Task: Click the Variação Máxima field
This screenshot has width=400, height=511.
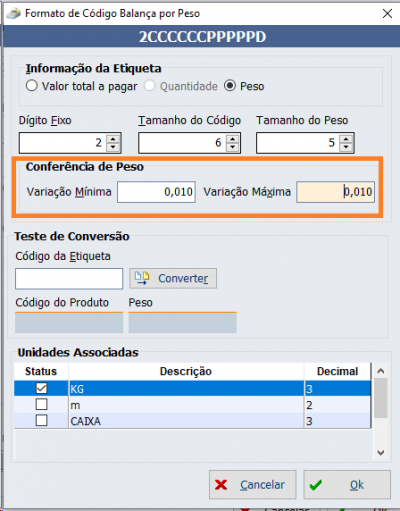Action: coord(336,192)
